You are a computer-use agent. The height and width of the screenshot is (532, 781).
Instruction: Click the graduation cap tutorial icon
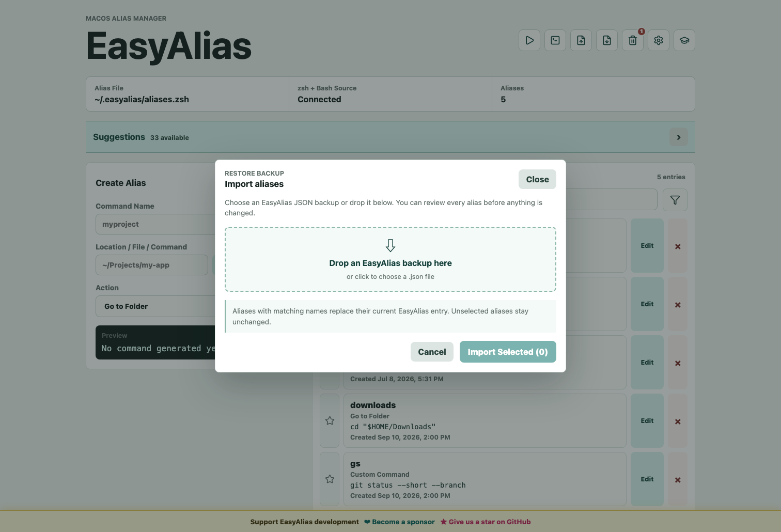[684, 40]
